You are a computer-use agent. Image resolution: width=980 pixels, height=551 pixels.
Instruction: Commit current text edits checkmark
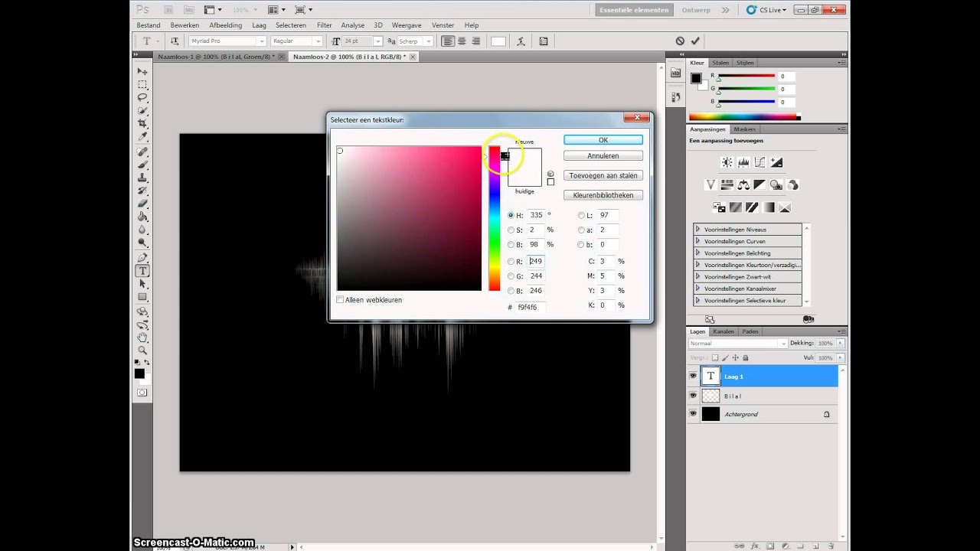pos(695,41)
